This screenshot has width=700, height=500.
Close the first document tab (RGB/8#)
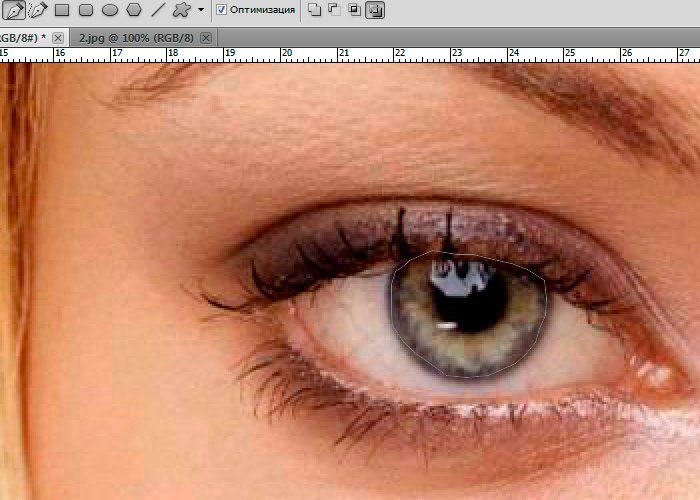[x=58, y=37]
